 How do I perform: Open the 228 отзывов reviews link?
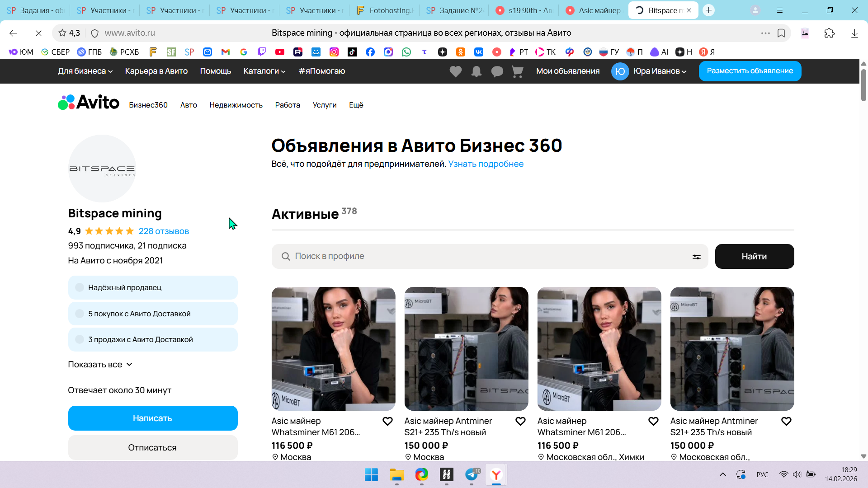click(164, 231)
